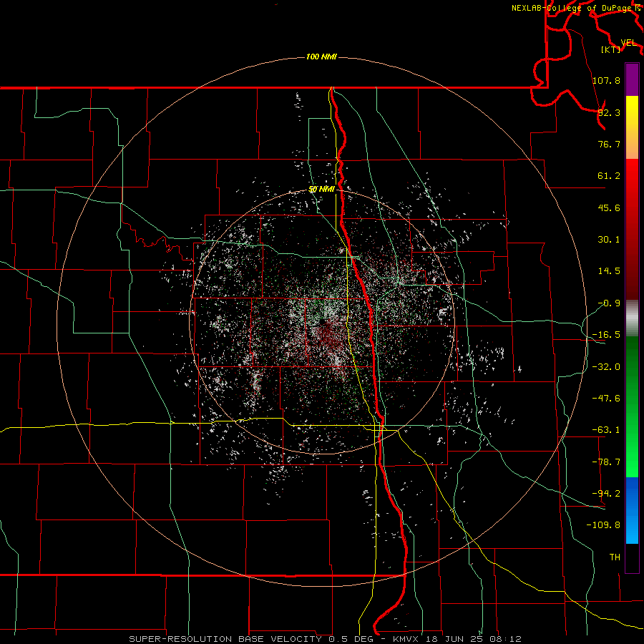Click the 61.2 velocity scale value
The image size is (644, 644).
pyautogui.click(x=609, y=176)
